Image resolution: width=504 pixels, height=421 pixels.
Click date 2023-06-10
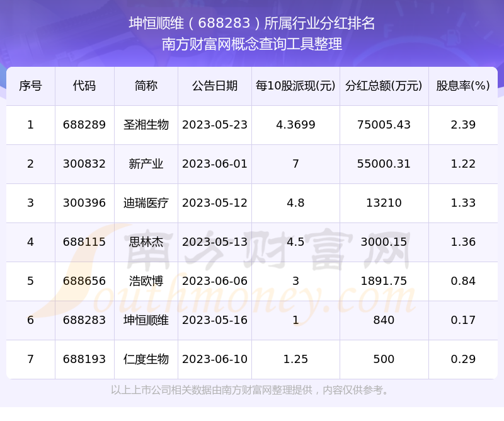215,359
